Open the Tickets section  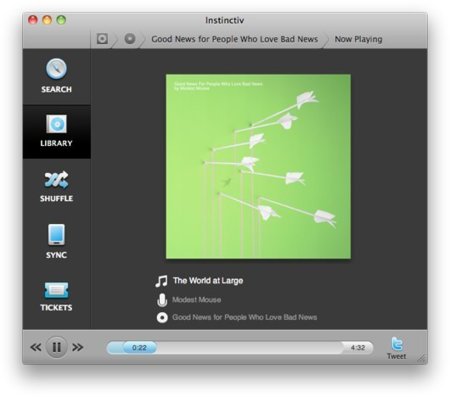coord(56,296)
